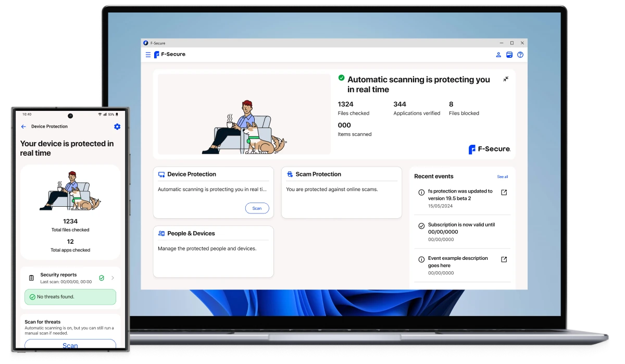Tap 'No threats found.' banner on phone

(x=70, y=297)
